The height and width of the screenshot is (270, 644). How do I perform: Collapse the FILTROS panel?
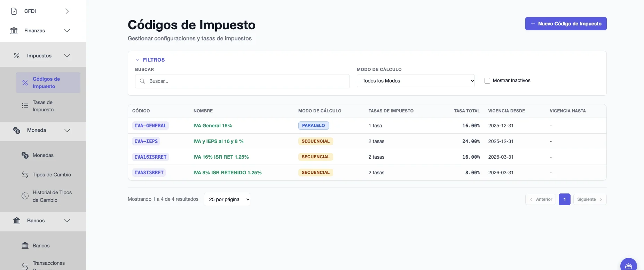tap(150, 60)
